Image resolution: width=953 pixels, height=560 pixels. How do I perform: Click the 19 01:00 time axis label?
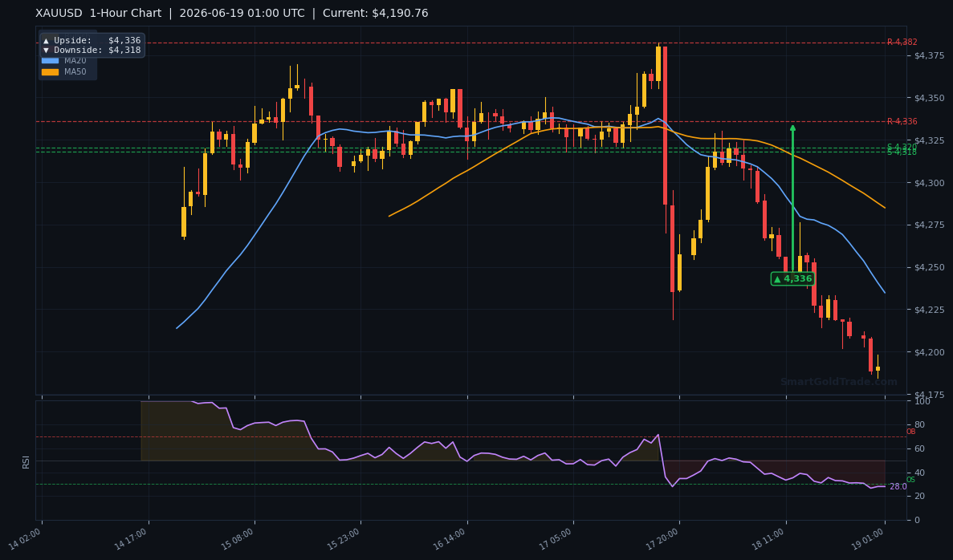point(869,539)
